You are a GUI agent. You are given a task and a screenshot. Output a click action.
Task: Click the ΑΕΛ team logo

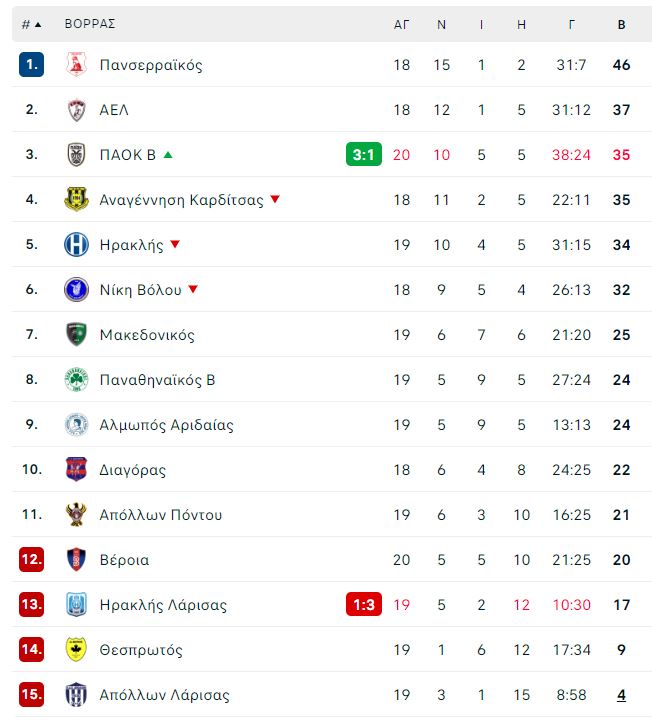[76, 110]
